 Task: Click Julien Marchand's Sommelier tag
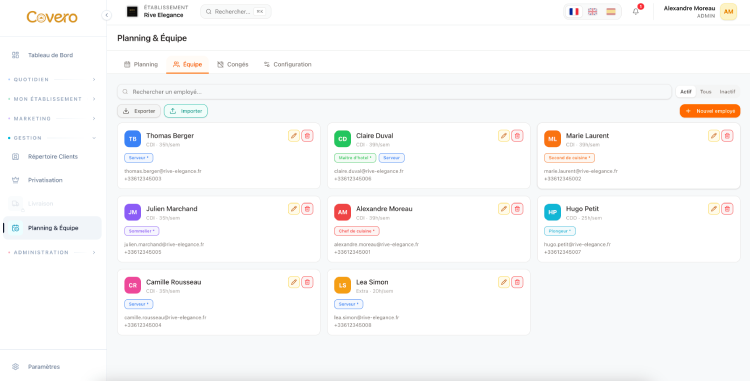142,231
